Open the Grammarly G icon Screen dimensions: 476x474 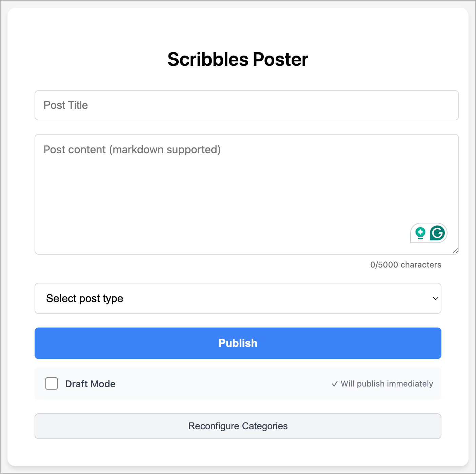coord(437,233)
